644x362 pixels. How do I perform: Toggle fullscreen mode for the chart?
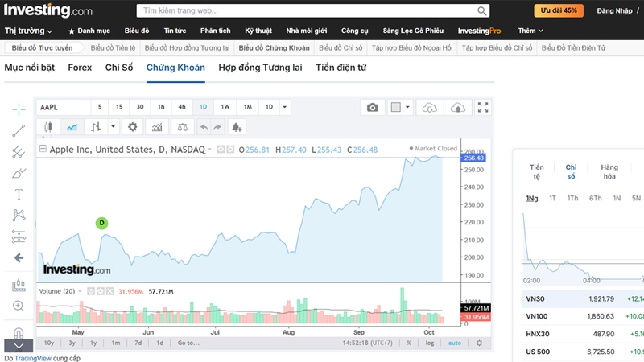click(483, 107)
